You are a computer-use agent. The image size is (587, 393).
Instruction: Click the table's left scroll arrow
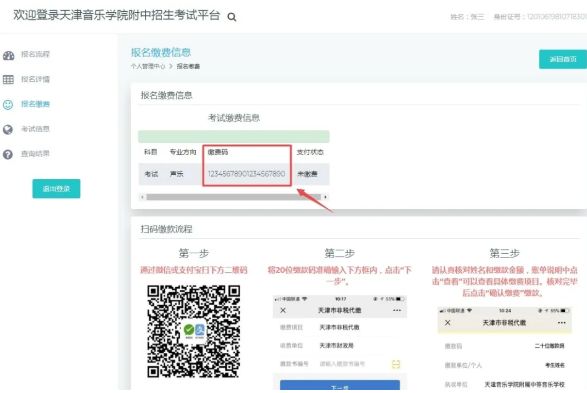click(x=142, y=197)
